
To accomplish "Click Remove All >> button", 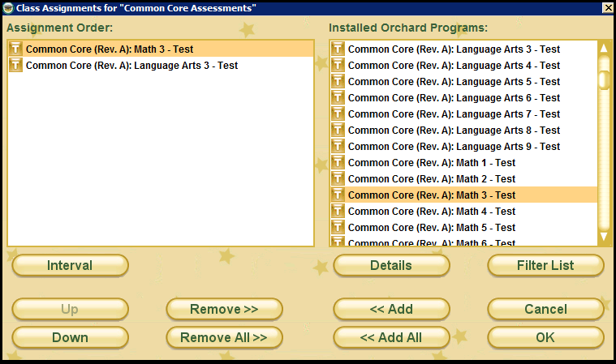I will (x=224, y=337).
